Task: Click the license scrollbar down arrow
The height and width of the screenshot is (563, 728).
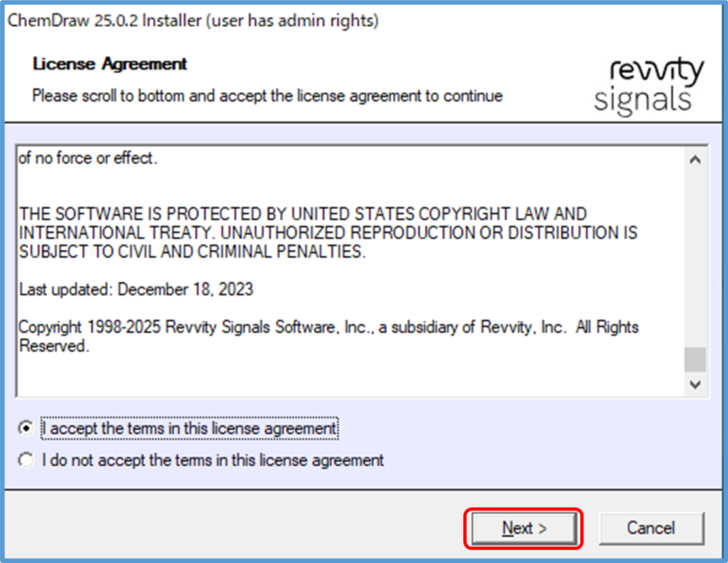Action: click(x=695, y=384)
